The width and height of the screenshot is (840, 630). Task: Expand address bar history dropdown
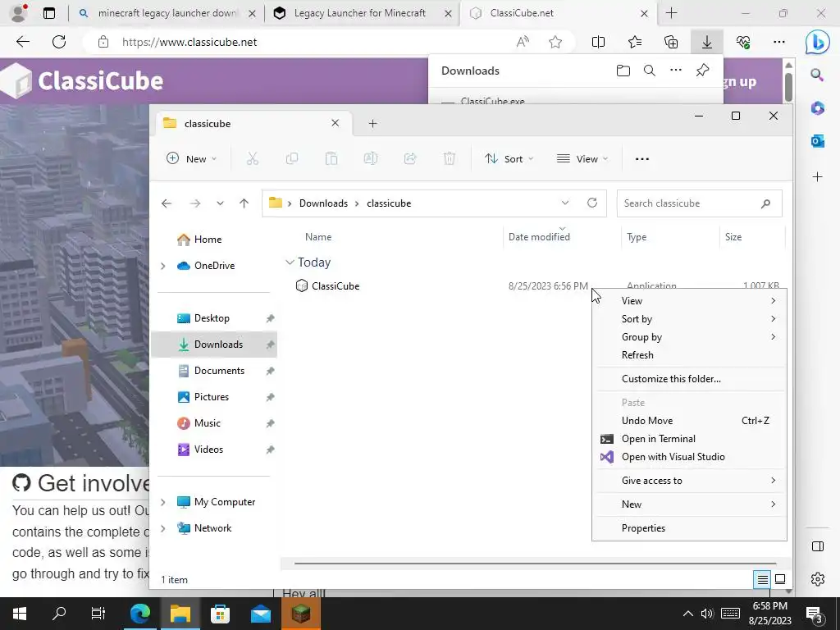pos(564,203)
